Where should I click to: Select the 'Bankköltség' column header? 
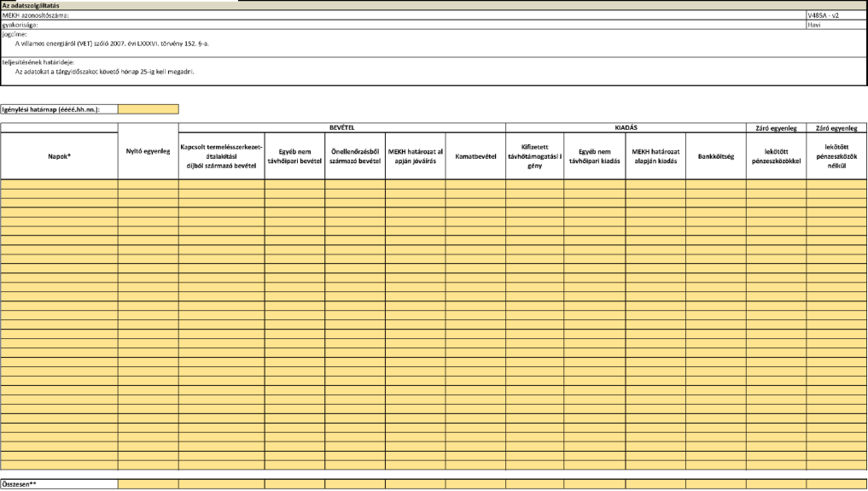point(715,156)
